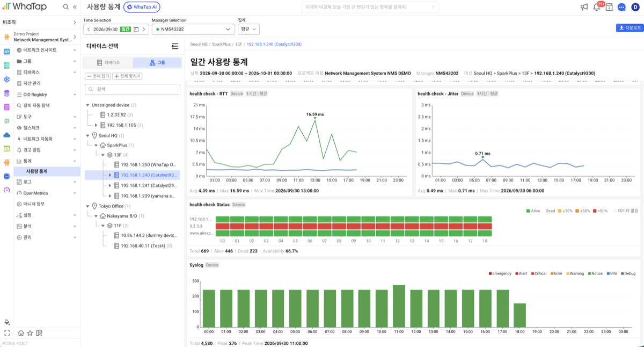Open 자산 관리 menu item
This screenshot has width=644, height=347.
coord(46,83)
